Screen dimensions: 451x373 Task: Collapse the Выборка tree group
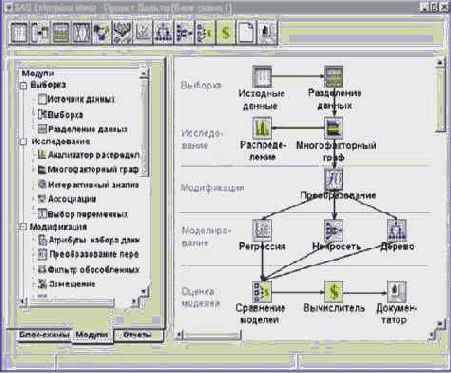tap(23, 86)
